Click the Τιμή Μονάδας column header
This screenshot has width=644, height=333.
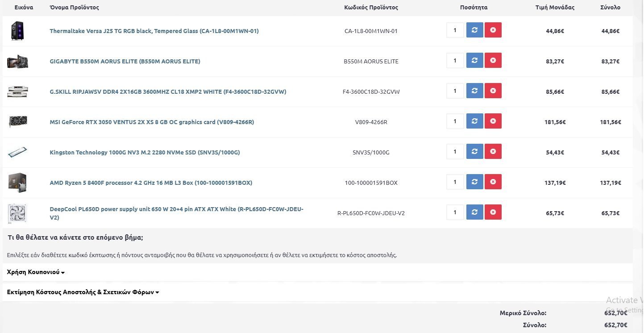pyautogui.click(x=555, y=8)
